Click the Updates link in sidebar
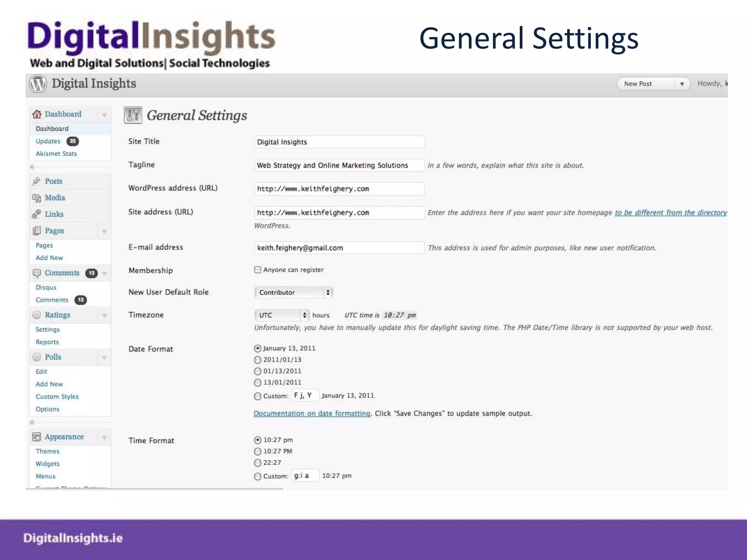 coord(48,141)
